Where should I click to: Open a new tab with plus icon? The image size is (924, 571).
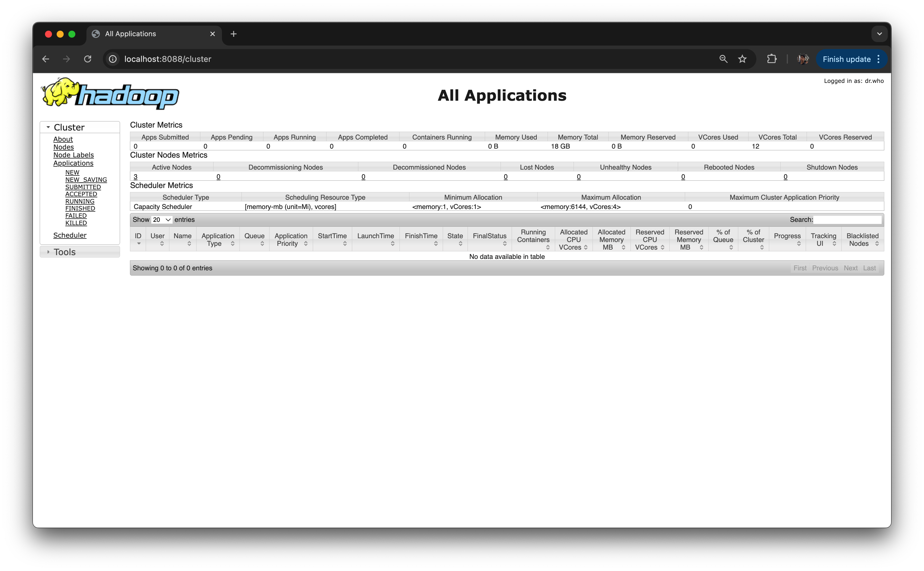click(233, 34)
